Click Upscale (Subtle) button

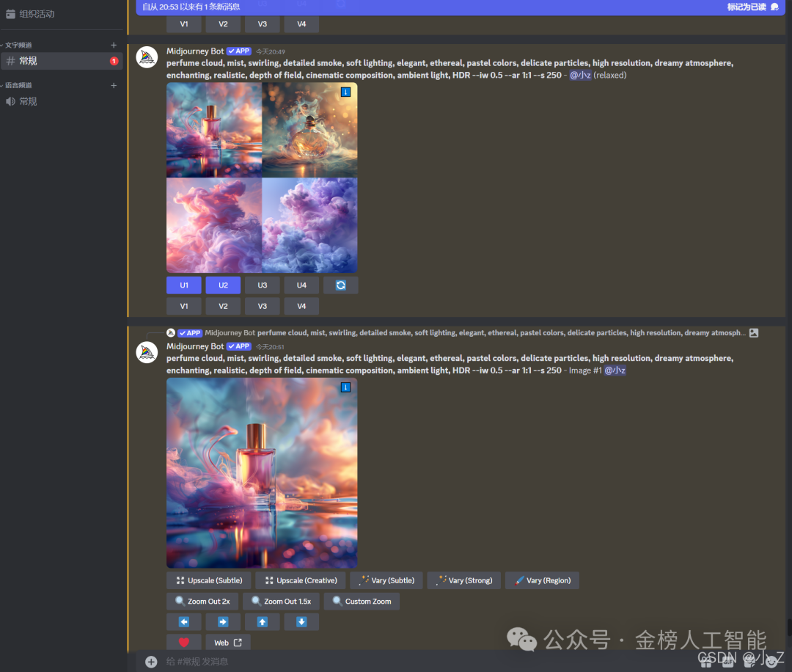click(208, 580)
